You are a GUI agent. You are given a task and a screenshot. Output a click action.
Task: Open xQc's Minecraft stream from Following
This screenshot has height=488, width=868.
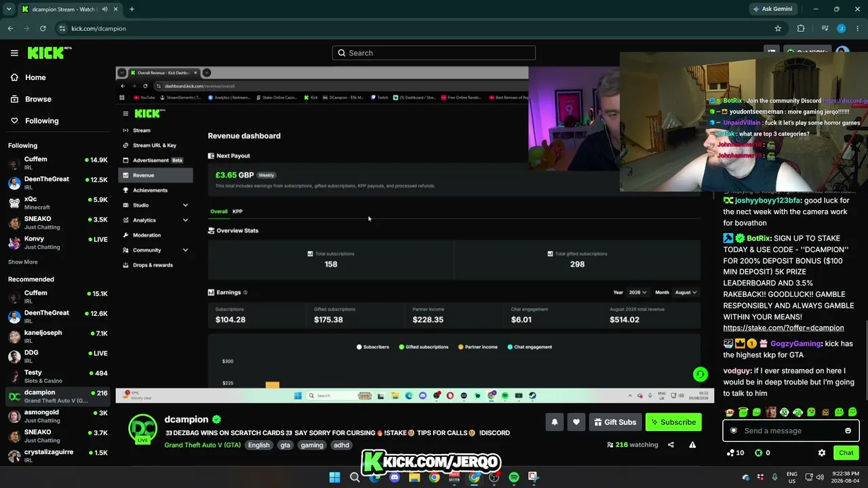(58, 203)
